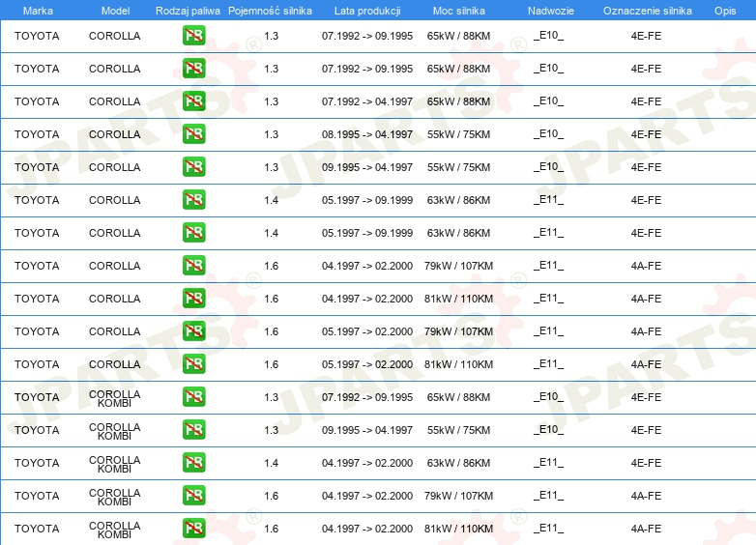
Task: Click petrol icon in Corolla 1.6 05.1997 81kW row
Action: (193, 363)
